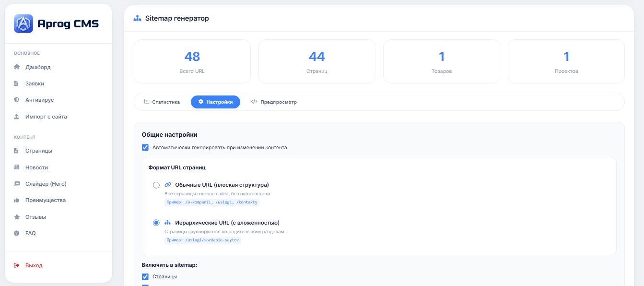
Task: Click the Новости newspaper icon
Action: pos(17,167)
